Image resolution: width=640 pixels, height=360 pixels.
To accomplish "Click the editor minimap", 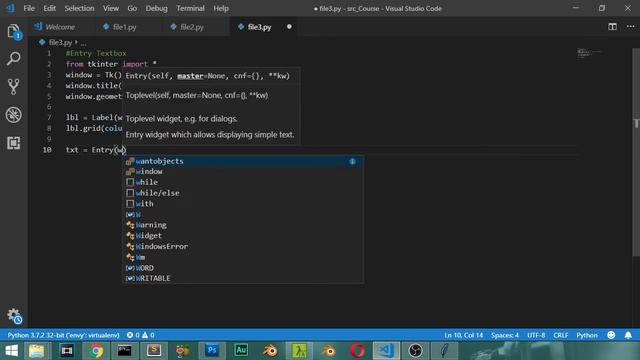I will point(589,53).
